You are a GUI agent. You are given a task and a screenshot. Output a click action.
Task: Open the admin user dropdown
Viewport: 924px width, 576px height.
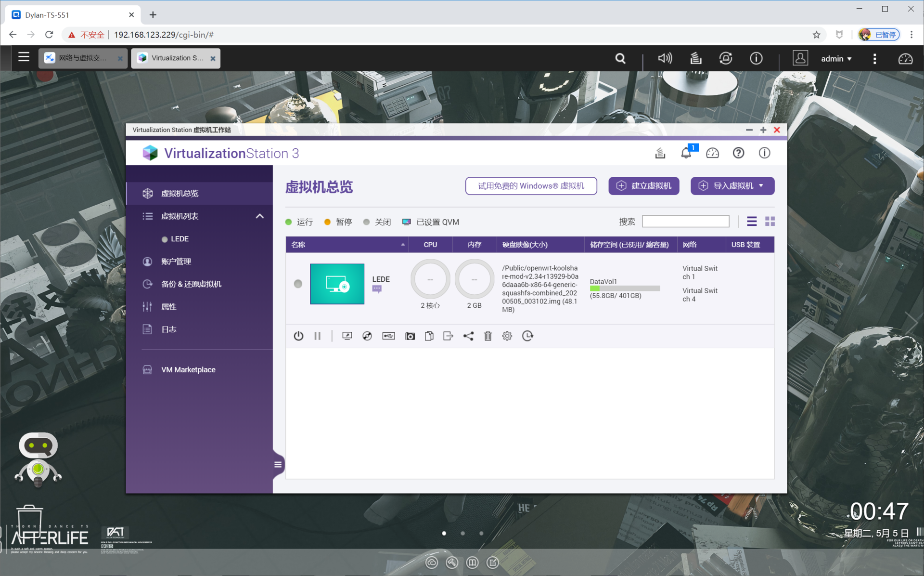click(x=836, y=59)
